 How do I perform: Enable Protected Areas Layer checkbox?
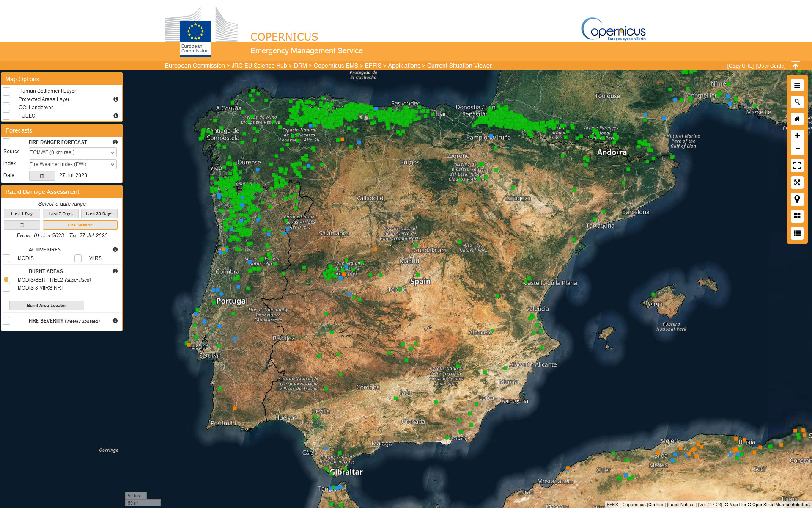pos(6,99)
